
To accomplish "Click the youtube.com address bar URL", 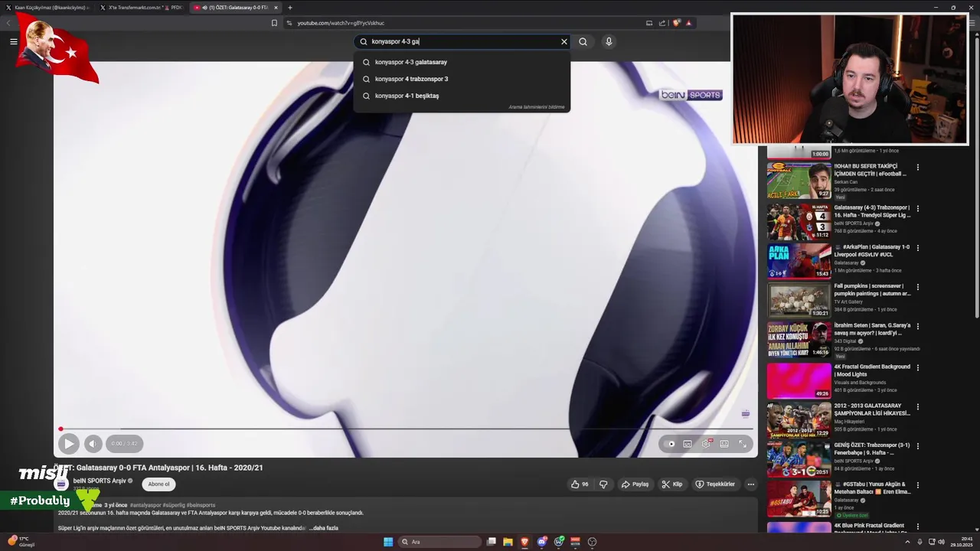I will click(341, 23).
